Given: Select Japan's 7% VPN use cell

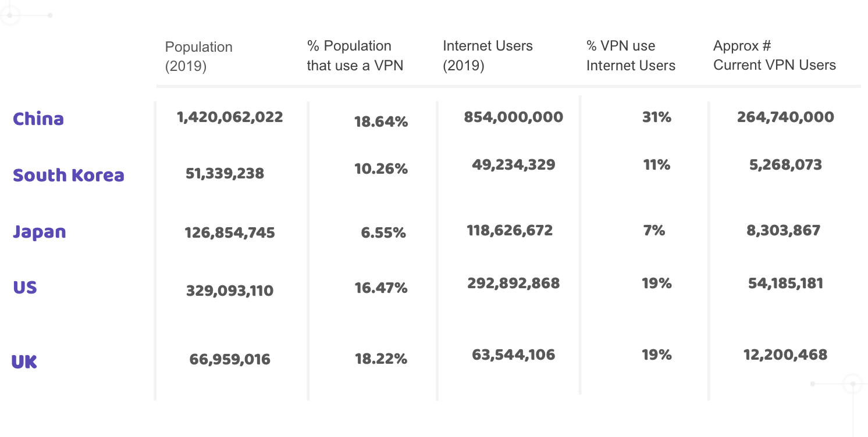Looking at the screenshot, I should click(654, 230).
